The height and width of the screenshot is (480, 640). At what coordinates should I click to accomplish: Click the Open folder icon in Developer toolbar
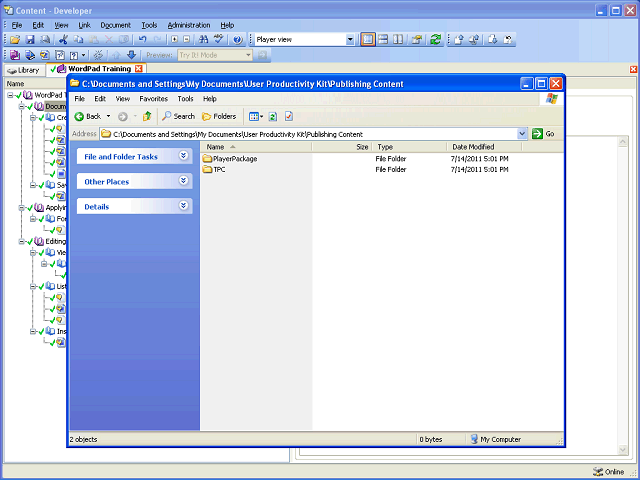tap(15, 40)
